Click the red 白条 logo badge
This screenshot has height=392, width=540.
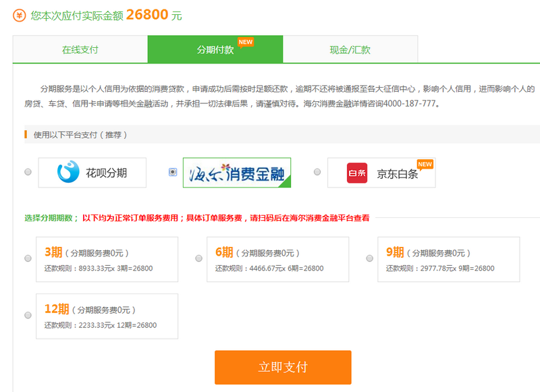(x=356, y=172)
